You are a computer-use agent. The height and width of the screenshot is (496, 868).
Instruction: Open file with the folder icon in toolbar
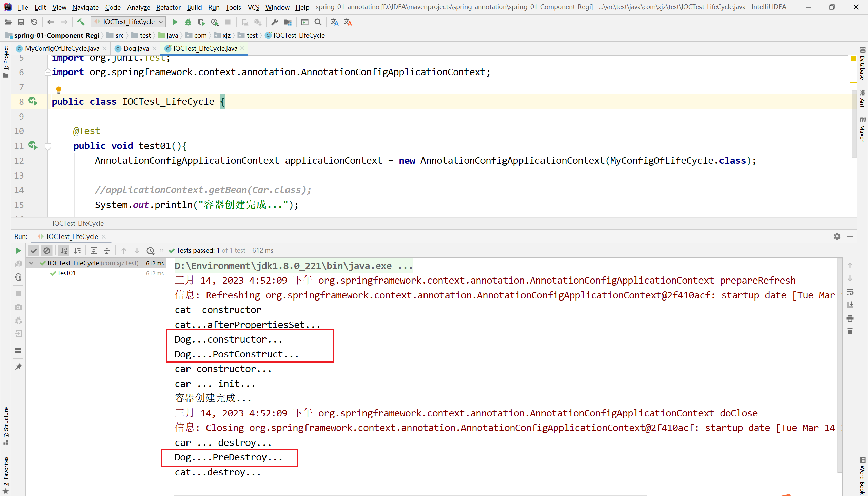point(8,22)
